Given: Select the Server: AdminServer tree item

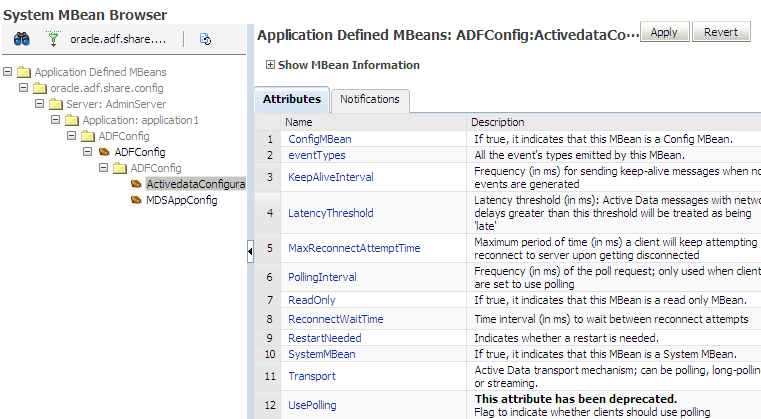Looking at the screenshot, I should (116, 104).
